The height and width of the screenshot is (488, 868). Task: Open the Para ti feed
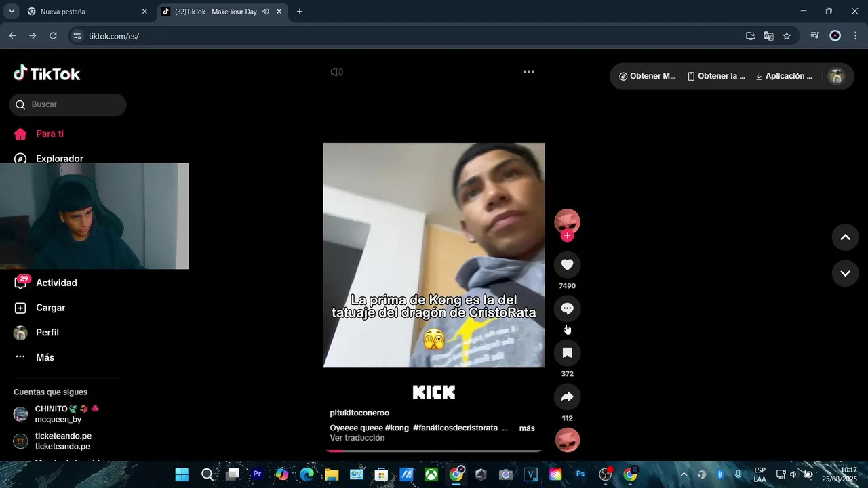39,134
